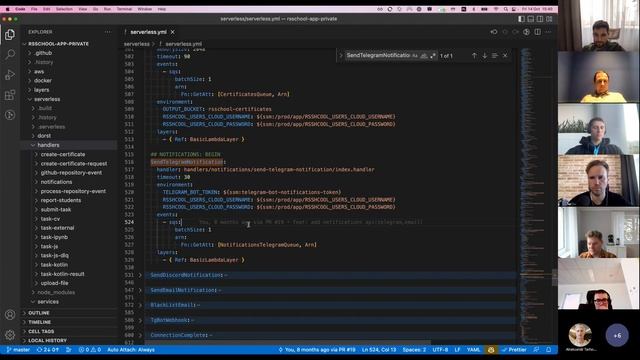Toggle primary side bar layout icon

[x=522, y=19]
